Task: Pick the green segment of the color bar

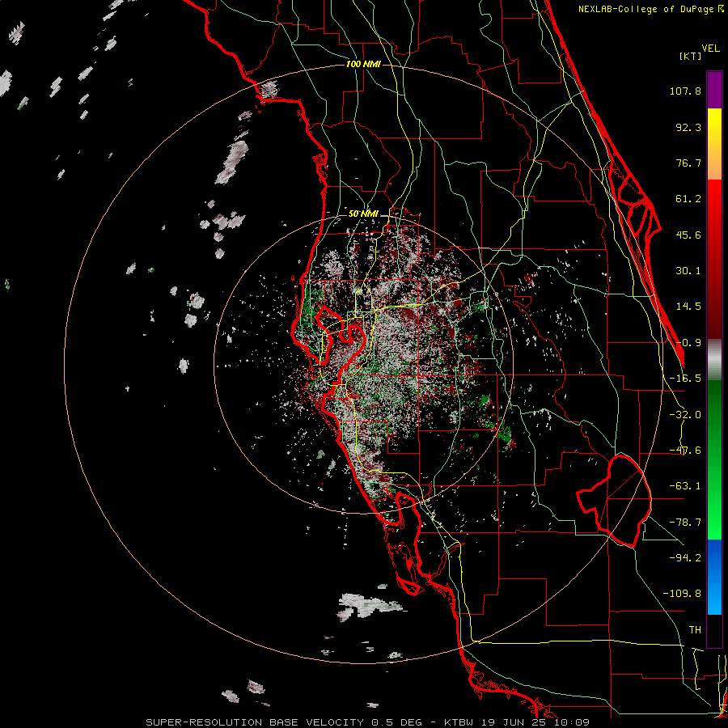Action: click(714, 459)
